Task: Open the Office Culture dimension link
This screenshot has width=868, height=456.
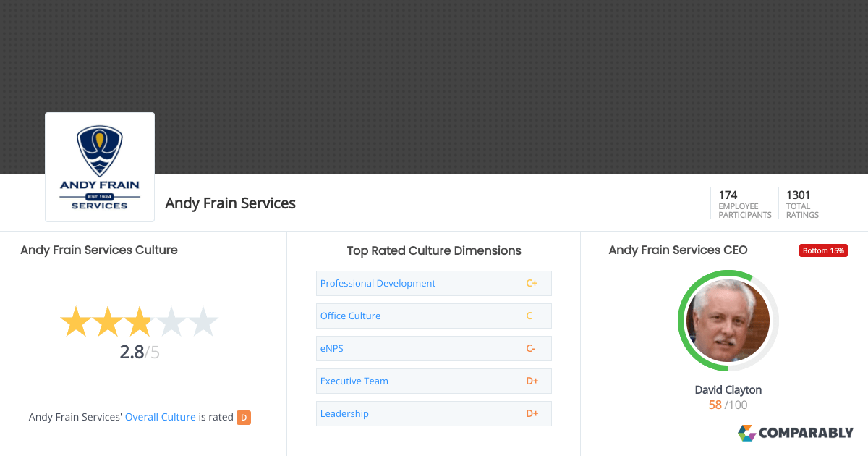Action: click(350, 316)
